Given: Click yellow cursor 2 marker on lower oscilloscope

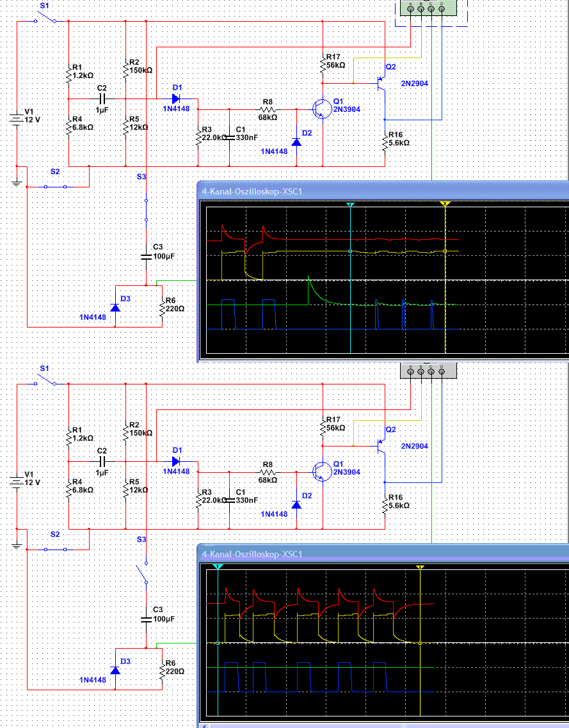Looking at the screenshot, I should pyautogui.click(x=420, y=567).
